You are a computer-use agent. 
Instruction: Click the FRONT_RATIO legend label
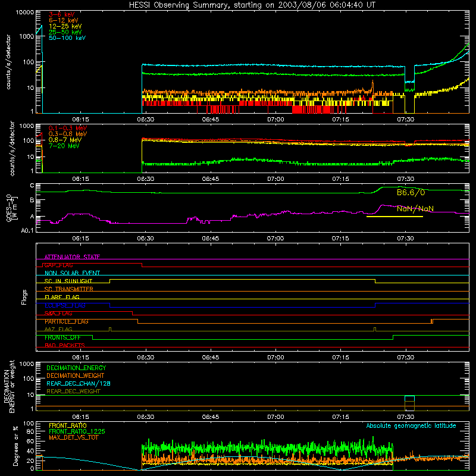pyautogui.click(x=68, y=425)
